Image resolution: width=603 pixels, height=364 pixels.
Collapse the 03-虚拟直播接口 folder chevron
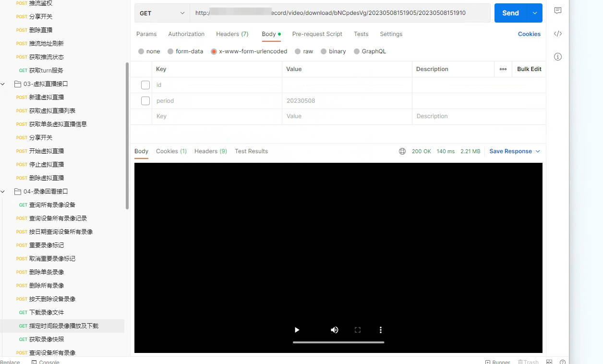[x=3, y=84]
